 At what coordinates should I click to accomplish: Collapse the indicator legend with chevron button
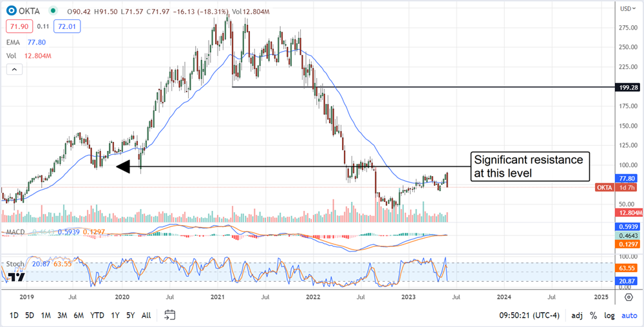coord(14,70)
